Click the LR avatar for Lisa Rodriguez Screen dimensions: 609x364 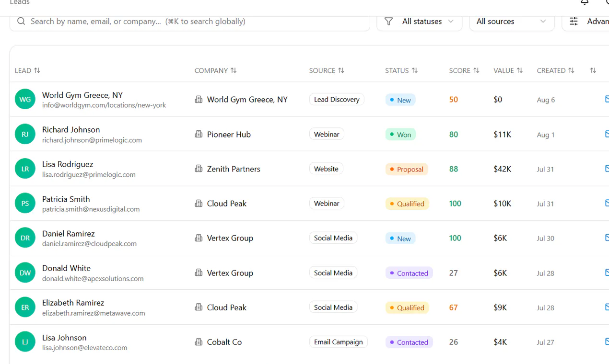pyautogui.click(x=25, y=169)
